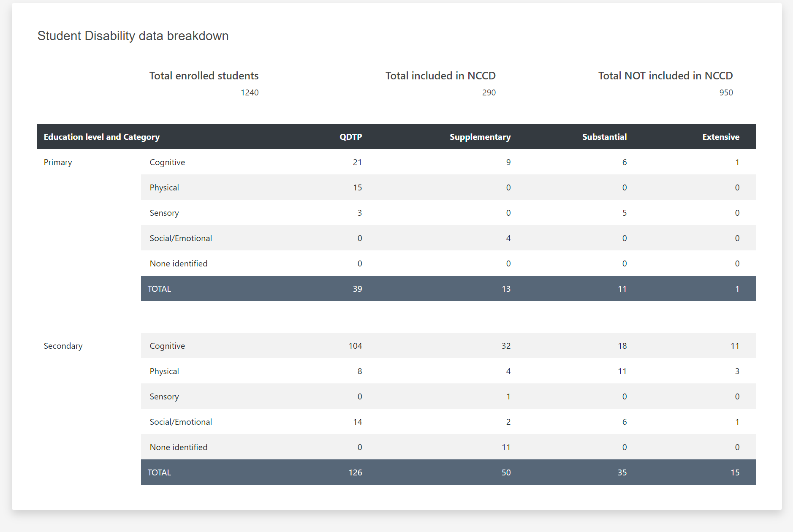Click Secondary Physical Extensive value 3
Viewport: 793px width, 532px height.
tap(737, 371)
